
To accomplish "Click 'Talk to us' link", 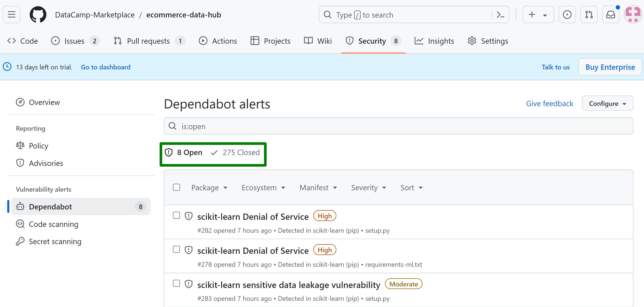I will point(555,67).
